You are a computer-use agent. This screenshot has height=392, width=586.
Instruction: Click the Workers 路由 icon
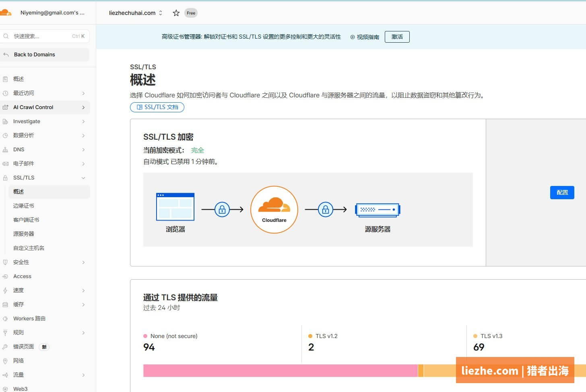5,318
